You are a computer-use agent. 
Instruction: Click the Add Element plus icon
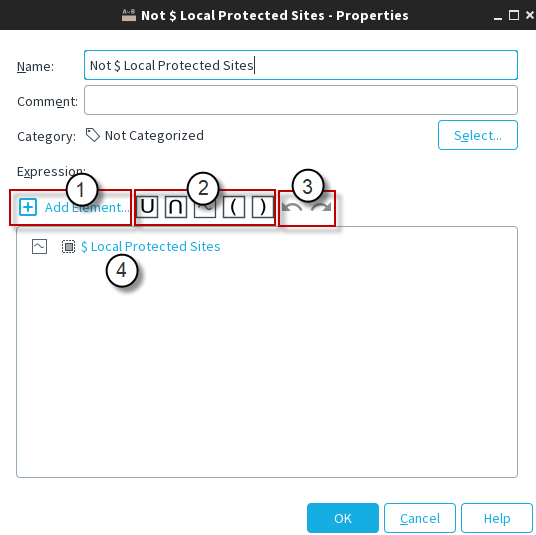pyautogui.click(x=28, y=207)
